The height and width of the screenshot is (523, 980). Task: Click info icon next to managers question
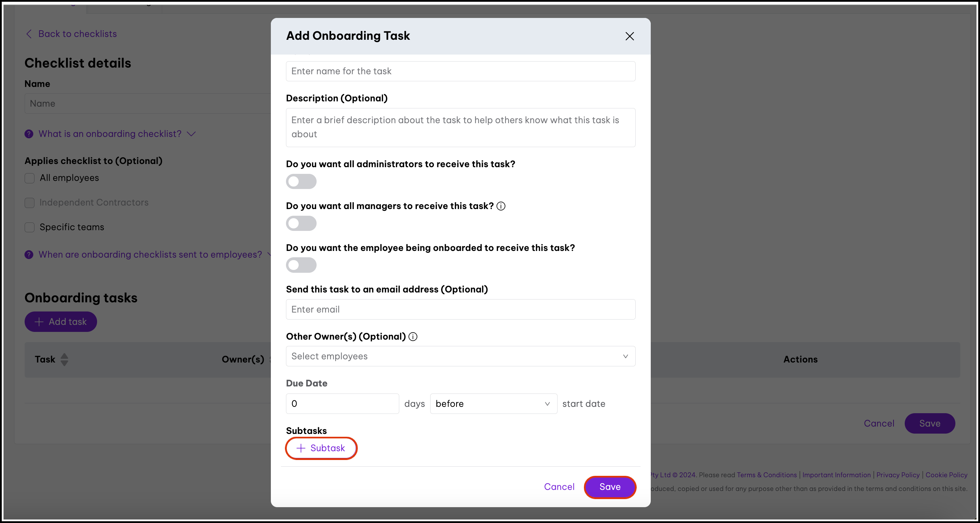point(501,206)
